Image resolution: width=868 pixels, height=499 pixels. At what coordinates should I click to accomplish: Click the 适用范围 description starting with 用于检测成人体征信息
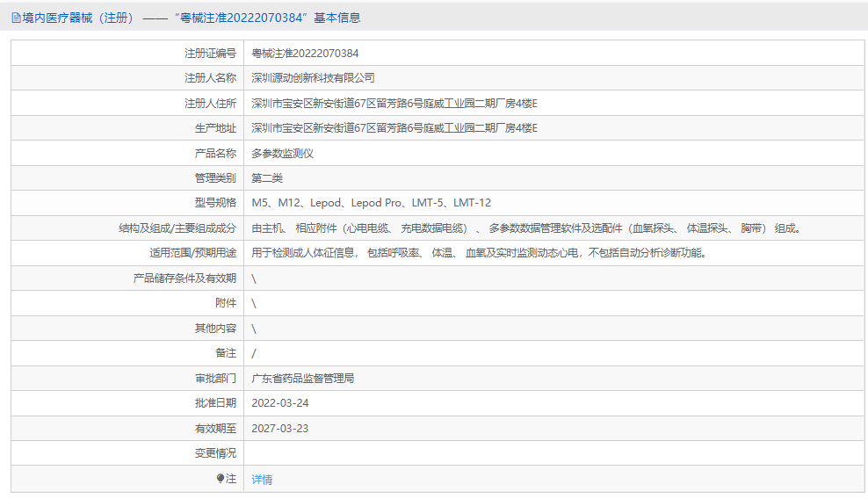point(479,253)
